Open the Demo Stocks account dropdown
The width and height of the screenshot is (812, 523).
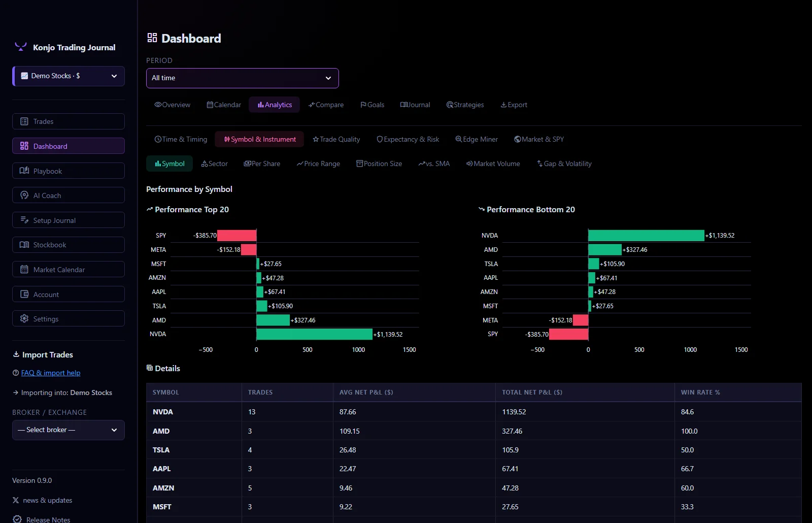pos(69,76)
